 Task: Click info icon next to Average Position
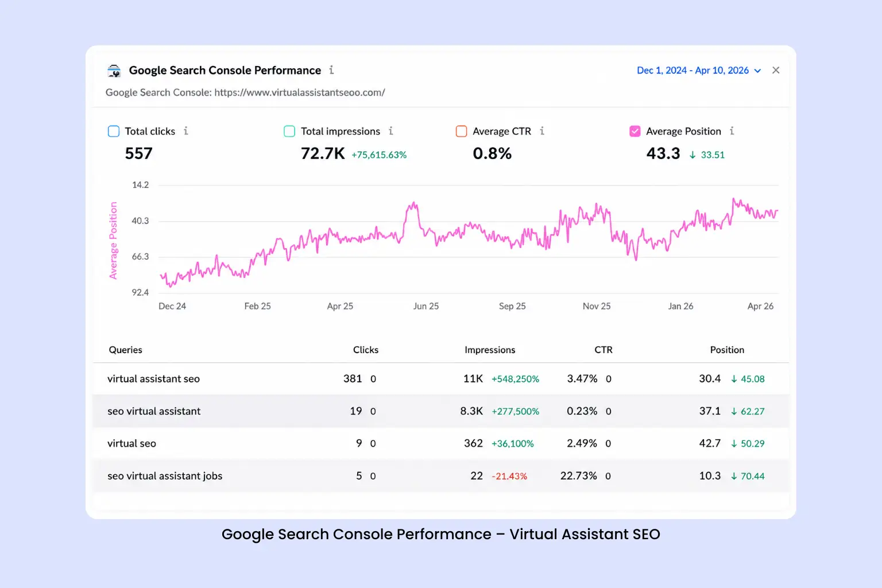732,131
